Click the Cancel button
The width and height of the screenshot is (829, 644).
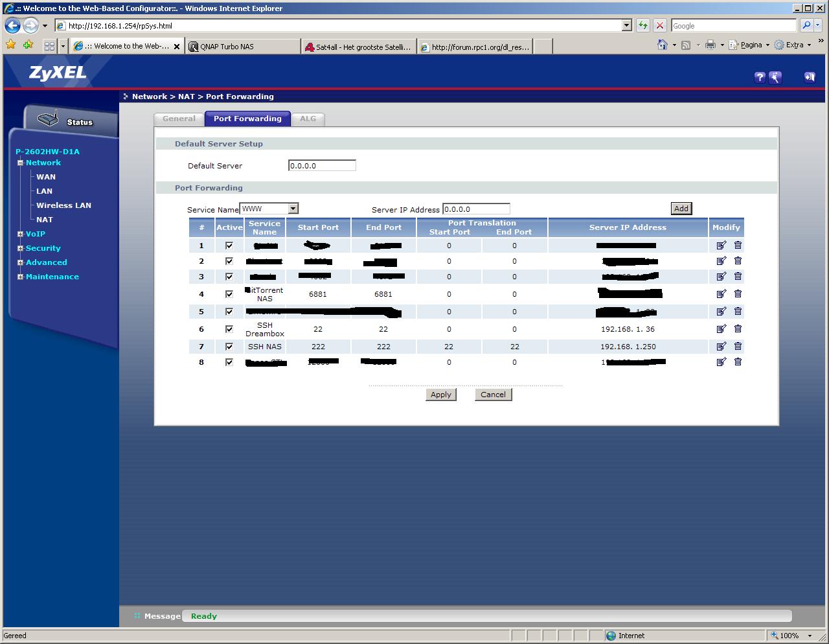pyautogui.click(x=493, y=394)
